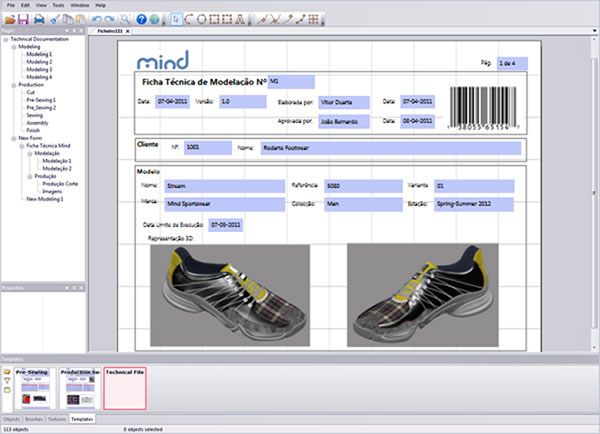Select the two-point connector line tool
600x434 pixels.
pos(300,19)
